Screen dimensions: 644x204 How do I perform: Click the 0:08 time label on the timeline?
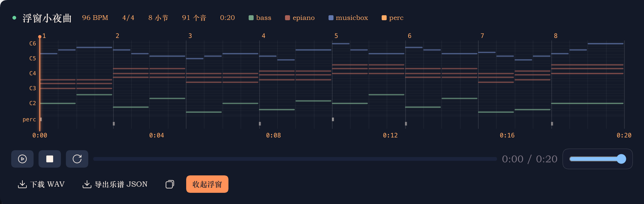(x=274, y=135)
